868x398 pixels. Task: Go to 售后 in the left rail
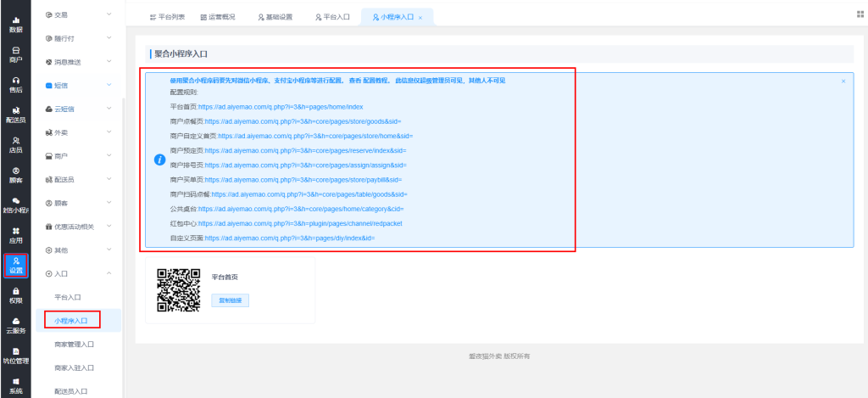(15, 84)
